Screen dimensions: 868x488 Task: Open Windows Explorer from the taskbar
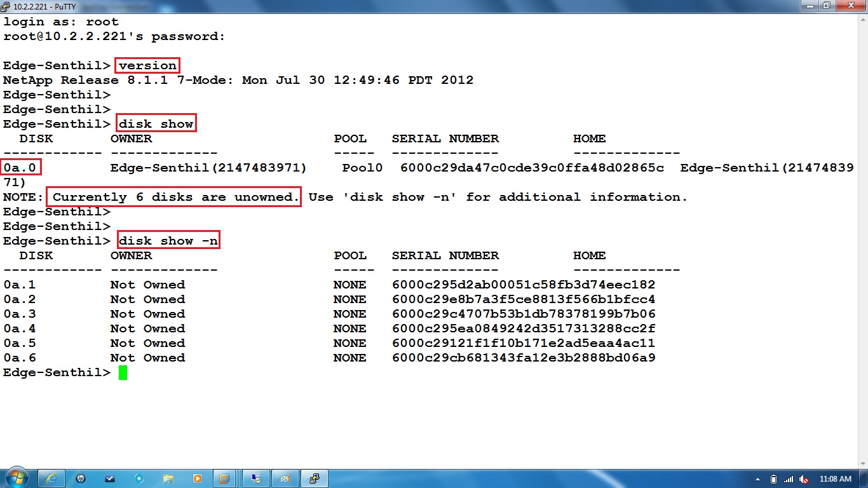(168, 478)
